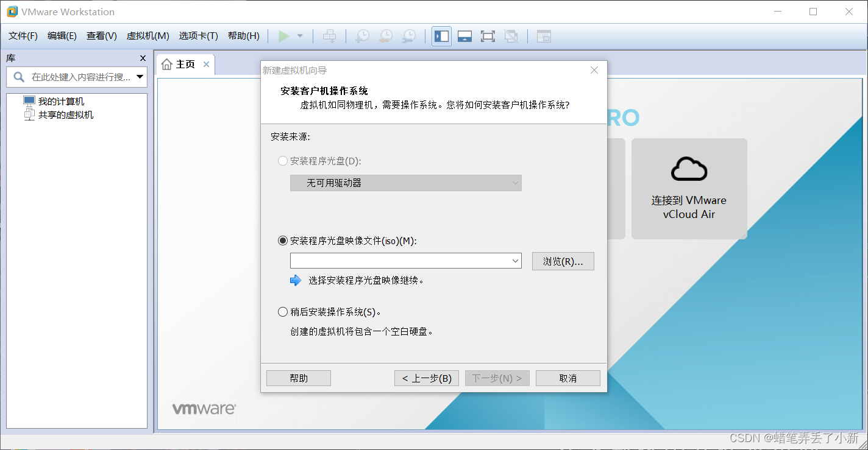
Task: Switch to the 主页 Home tab
Action: tap(185, 65)
